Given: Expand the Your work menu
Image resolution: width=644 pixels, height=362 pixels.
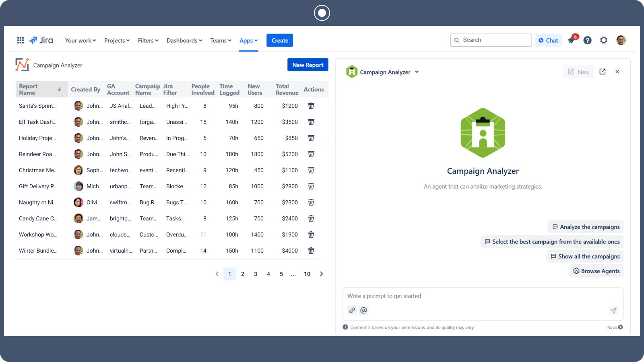Looking at the screenshot, I should (x=80, y=40).
